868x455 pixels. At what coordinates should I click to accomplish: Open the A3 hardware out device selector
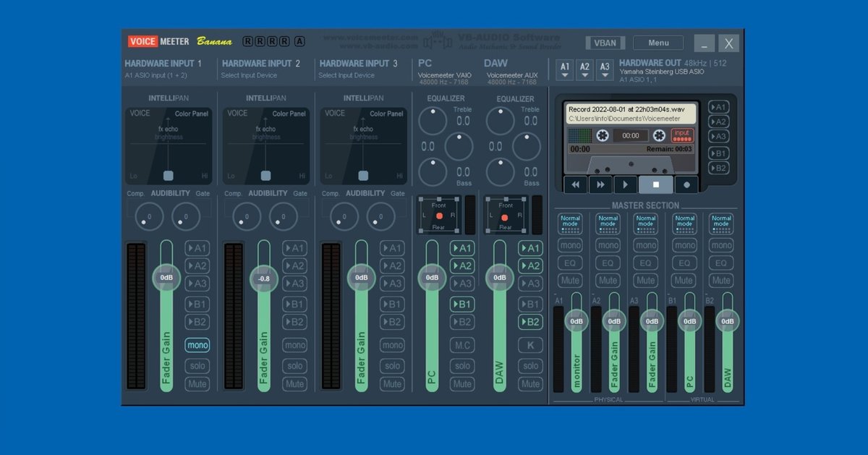click(605, 69)
